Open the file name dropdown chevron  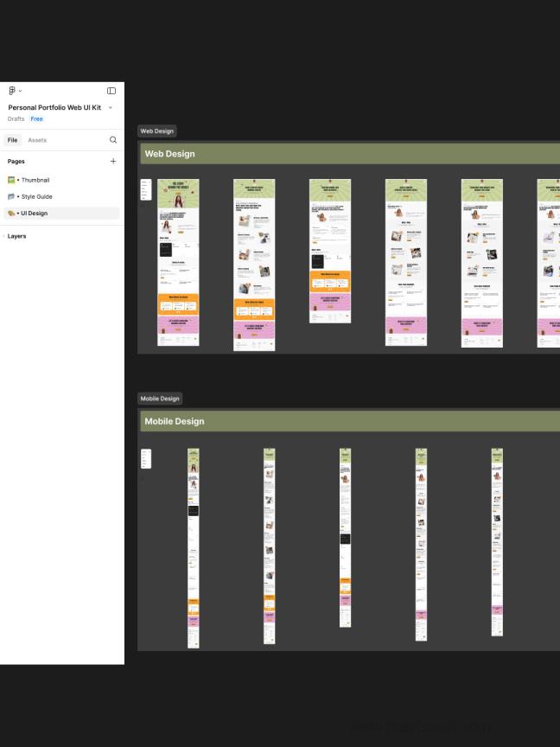pos(111,107)
